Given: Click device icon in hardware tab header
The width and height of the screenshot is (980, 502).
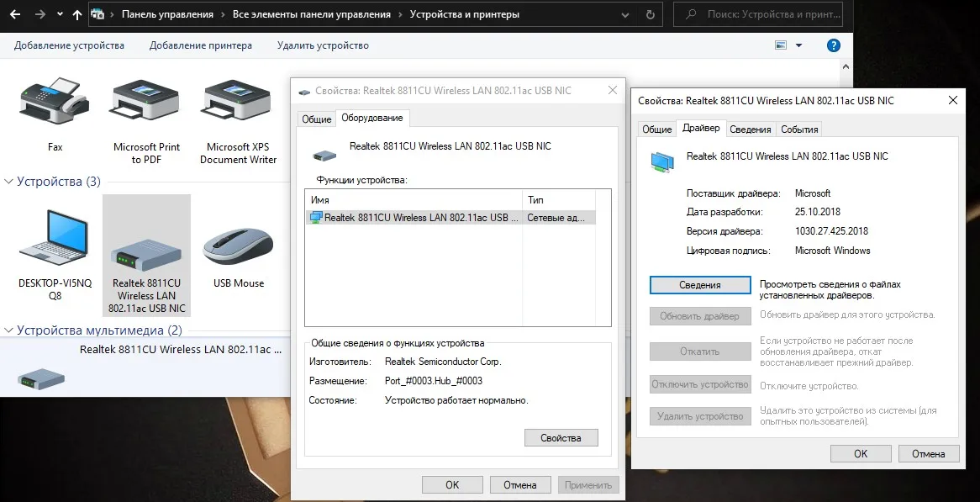Looking at the screenshot, I should (323, 155).
